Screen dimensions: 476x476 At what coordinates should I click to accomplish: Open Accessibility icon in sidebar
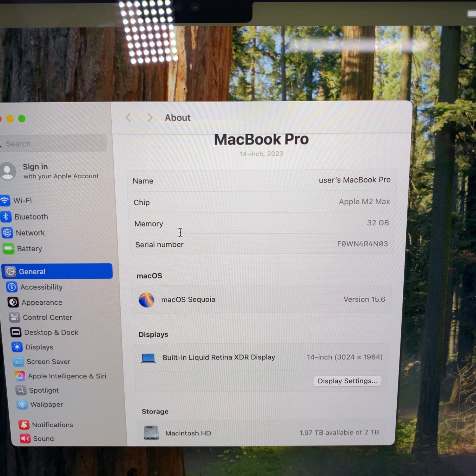pyautogui.click(x=12, y=287)
